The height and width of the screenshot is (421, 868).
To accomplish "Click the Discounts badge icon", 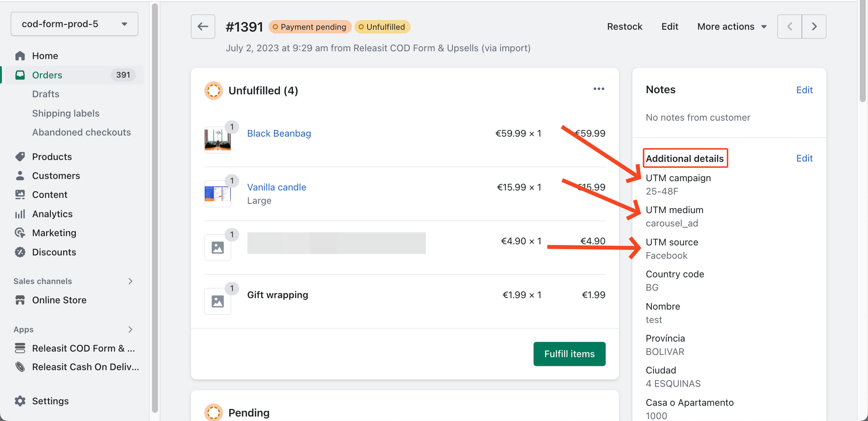I will tap(20, 252).
